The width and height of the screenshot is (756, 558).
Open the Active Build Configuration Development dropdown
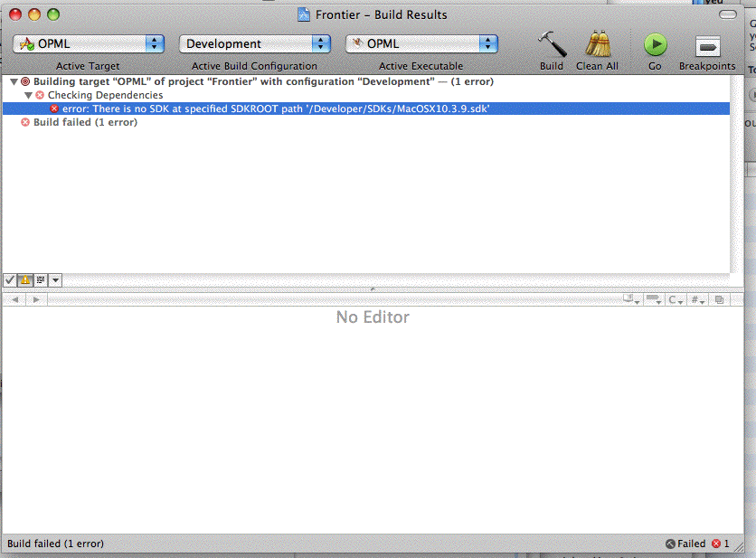tap(255, 43)
